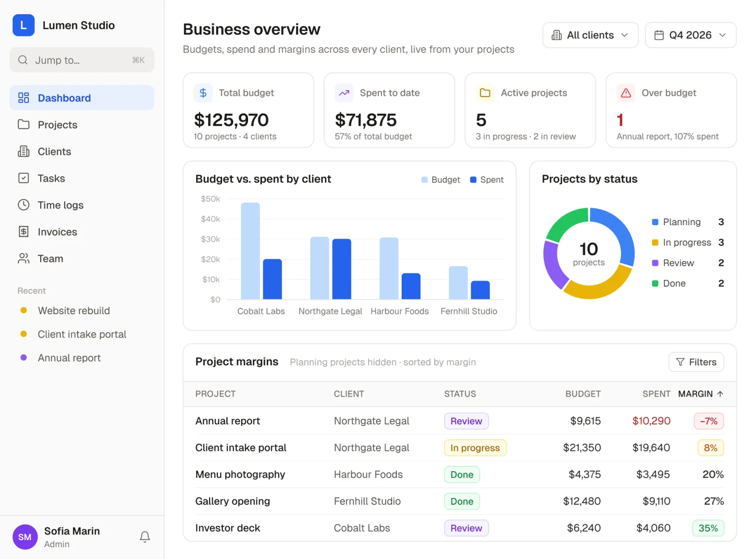Click the Planning legend entry
This screenshot has width=756, height=559.
pos(688,222)
